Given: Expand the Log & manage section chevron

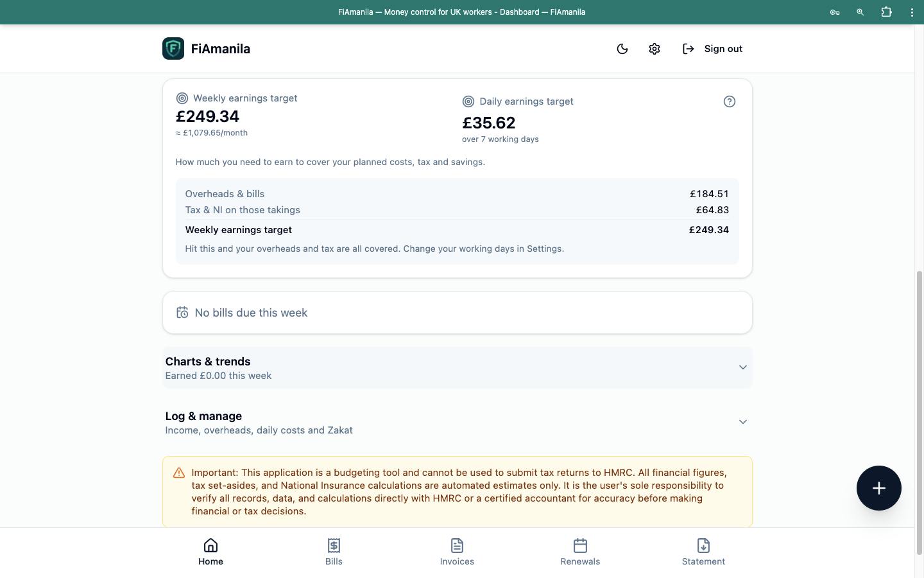Looking at the screenshot, I should pyautogui.click(x=742, y=422).
